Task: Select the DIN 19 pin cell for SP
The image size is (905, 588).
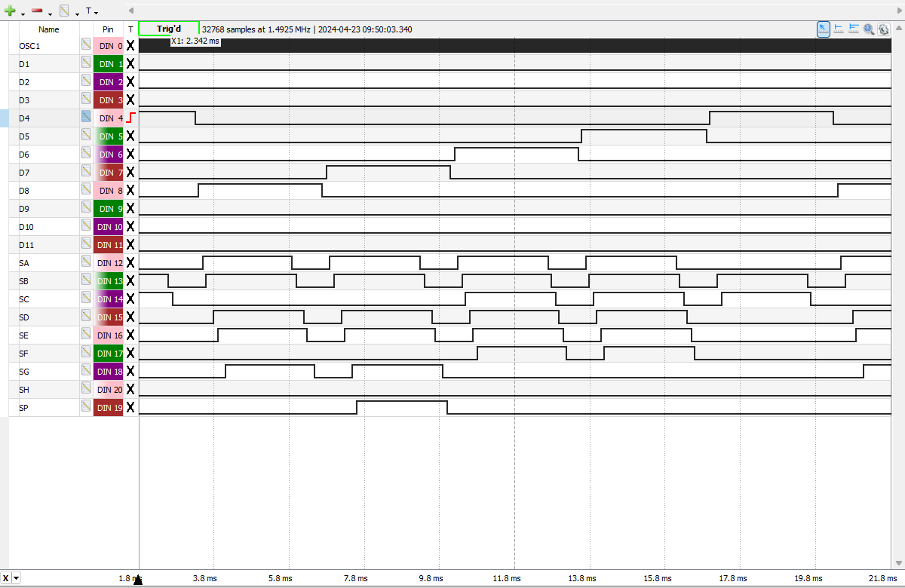Action: tap(109, 407)
